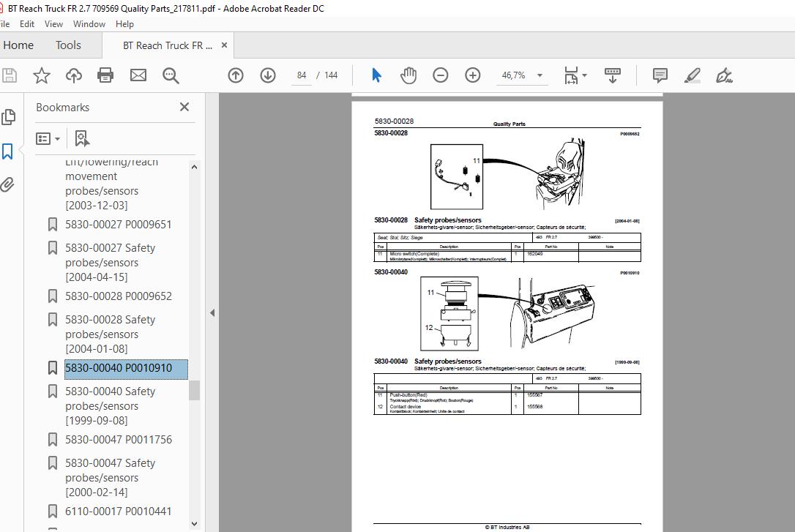Open the attachments paperclip panel
795x532 pixels.
tap(7, 184)
